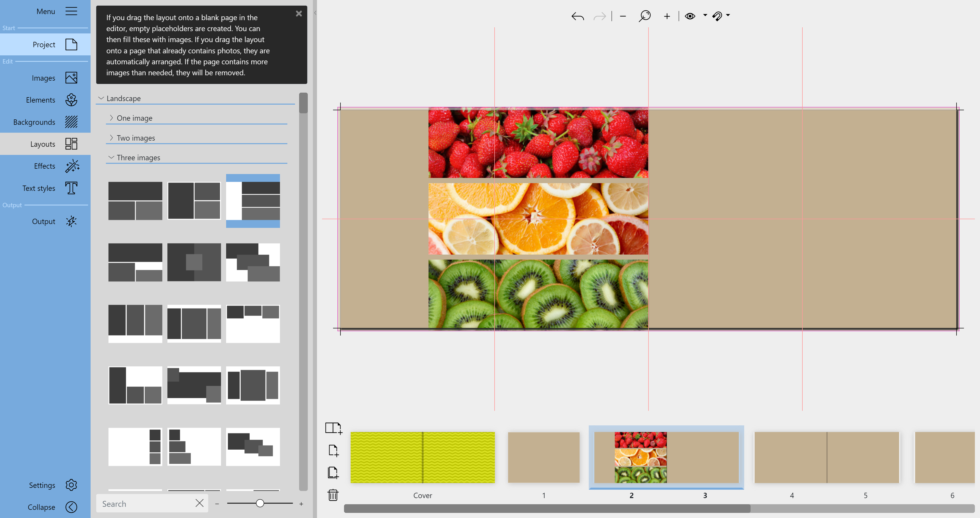980x518 pixels.
Task: Expand the One image section
Action: click(x=134, y=118)
